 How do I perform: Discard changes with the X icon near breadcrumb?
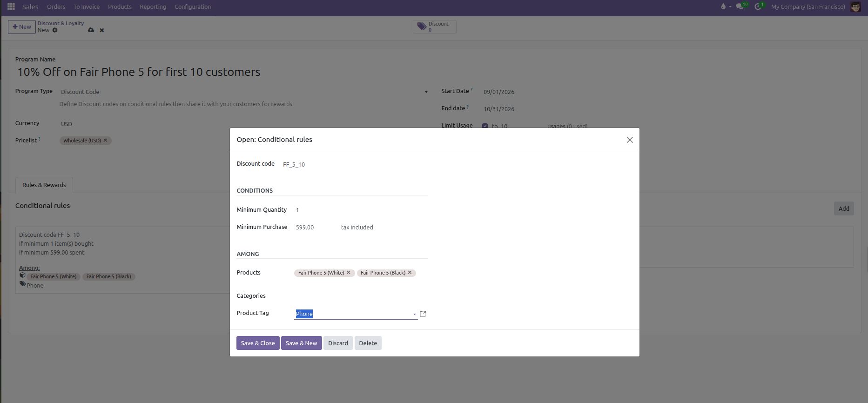102,30
